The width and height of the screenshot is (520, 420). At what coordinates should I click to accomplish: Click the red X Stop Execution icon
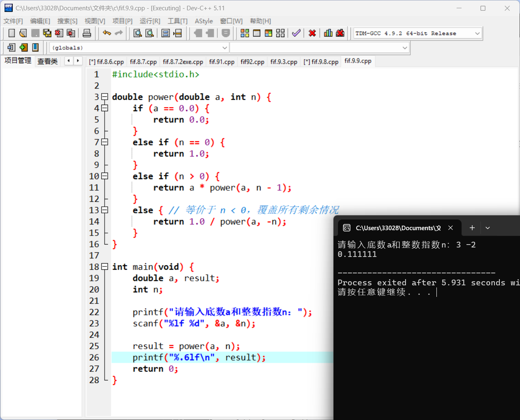312,33
